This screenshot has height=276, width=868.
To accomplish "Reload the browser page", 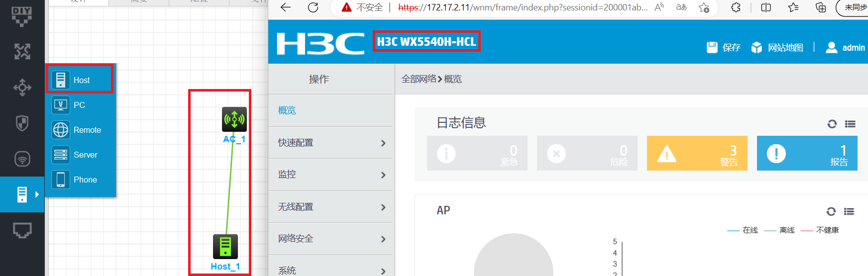I will tap(313, 7).
